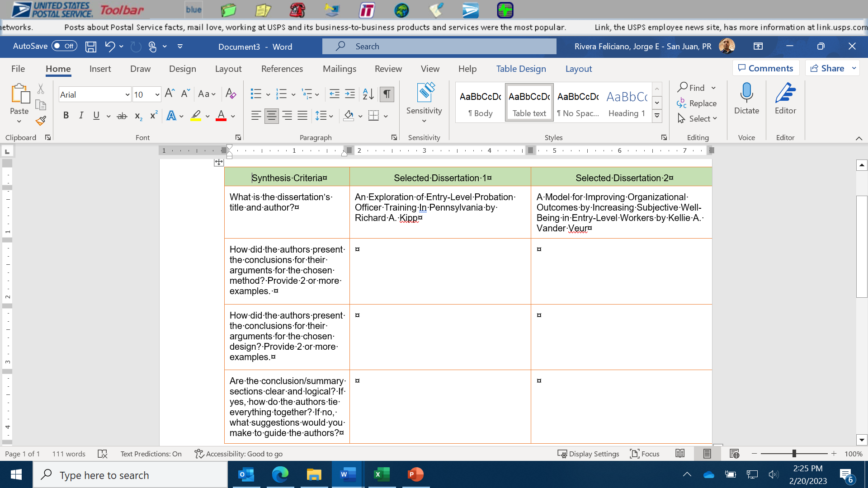Open the References ribbon tab
The image size is (868, 488).
(282, 69)
